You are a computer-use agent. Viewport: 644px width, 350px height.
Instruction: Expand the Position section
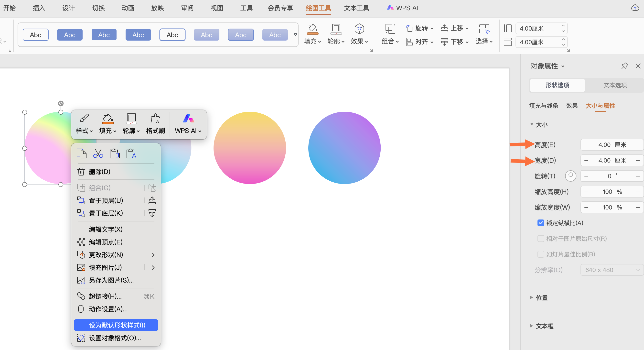coord(541,298)
